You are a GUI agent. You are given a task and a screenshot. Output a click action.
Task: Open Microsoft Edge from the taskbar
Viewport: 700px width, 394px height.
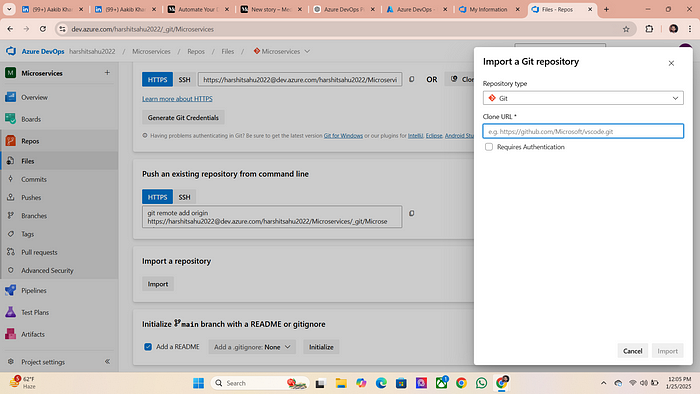point(381,383)
